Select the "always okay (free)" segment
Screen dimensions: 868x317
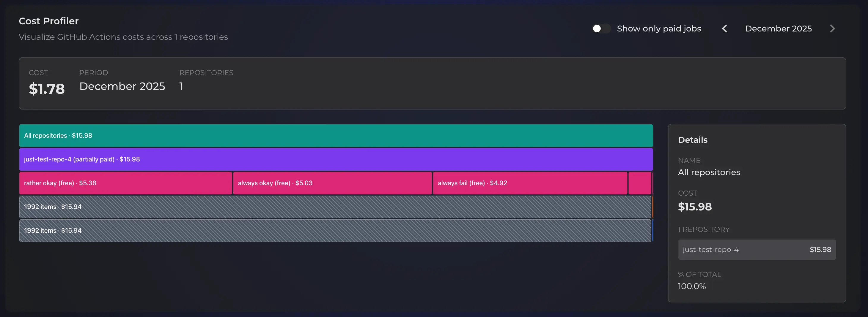[332, 183]
